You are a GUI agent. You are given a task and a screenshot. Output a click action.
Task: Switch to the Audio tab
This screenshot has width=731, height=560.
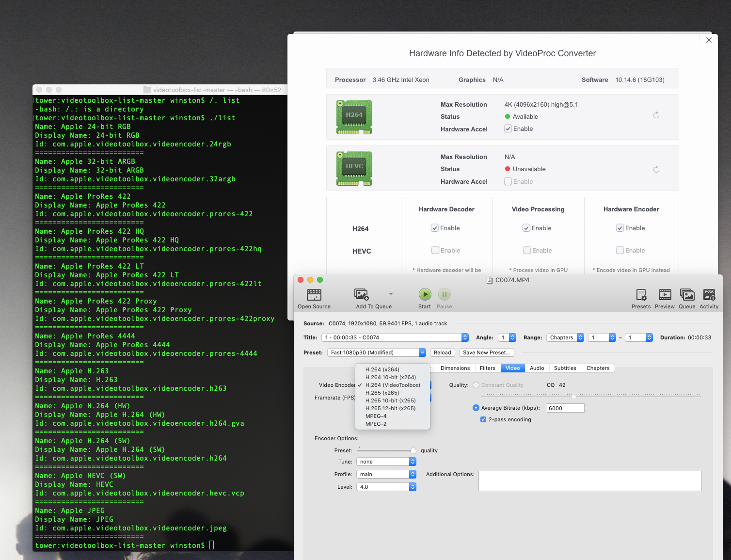[x=537, y=368]
